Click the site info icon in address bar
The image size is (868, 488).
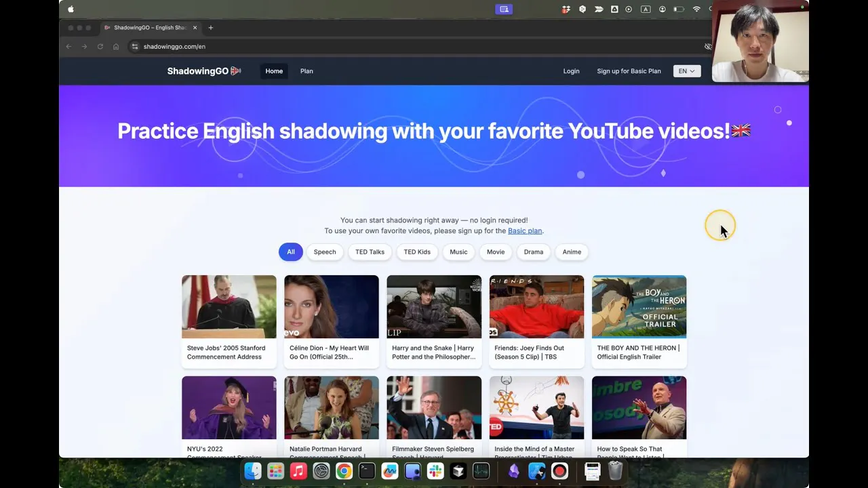coord(135,47)
